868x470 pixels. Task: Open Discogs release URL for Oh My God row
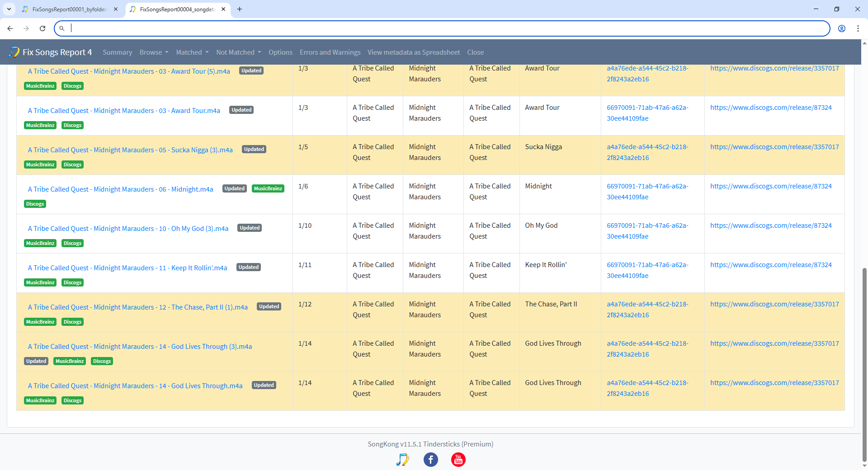771,225
